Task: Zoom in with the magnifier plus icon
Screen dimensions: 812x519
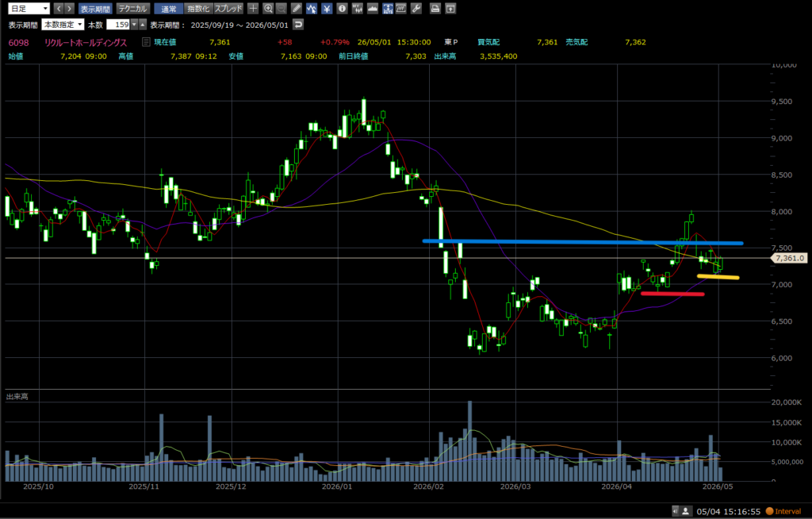Action: pos(268,8)
